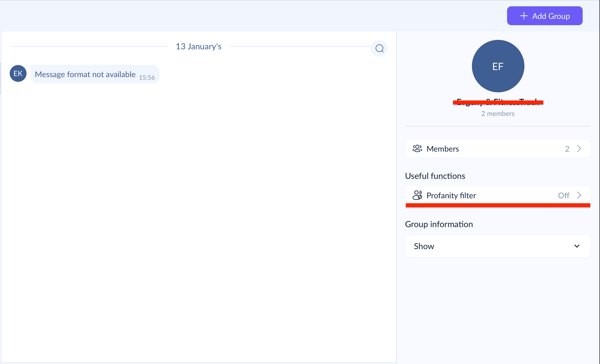The height and width of the screenshot is (364, 600).
Task: Select the 'Message format not available' bubble
Action: [x=95, y=74]
